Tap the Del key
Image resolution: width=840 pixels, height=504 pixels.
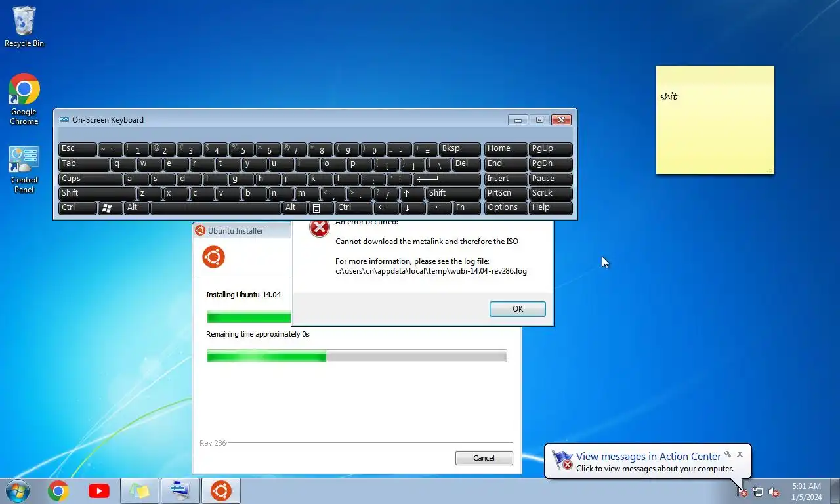click(x=467, y=164)
